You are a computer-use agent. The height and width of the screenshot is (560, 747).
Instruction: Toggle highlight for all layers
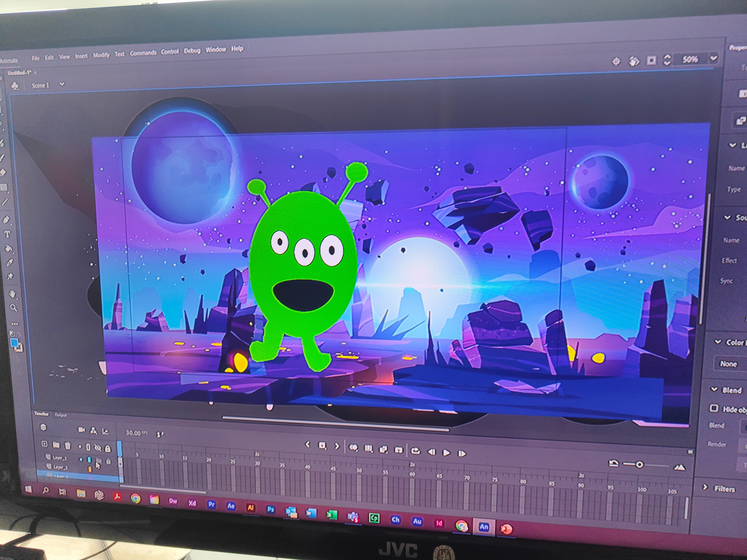coord(80,447)
